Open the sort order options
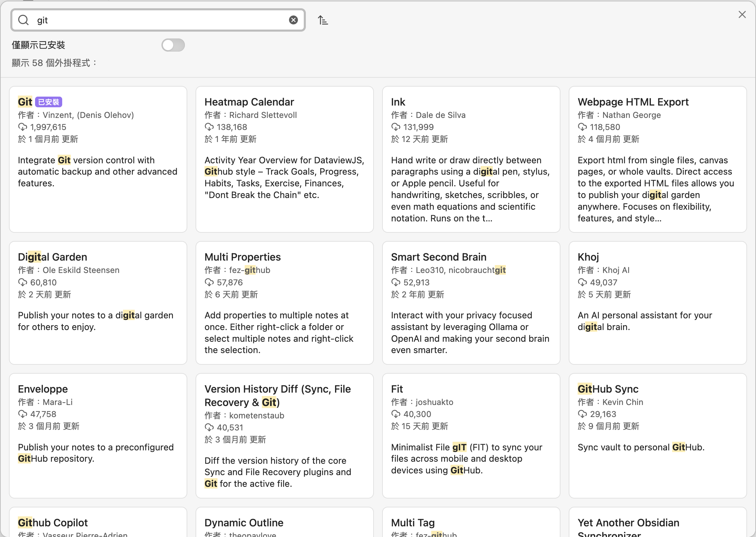The image size is (756, 537). 323,20
